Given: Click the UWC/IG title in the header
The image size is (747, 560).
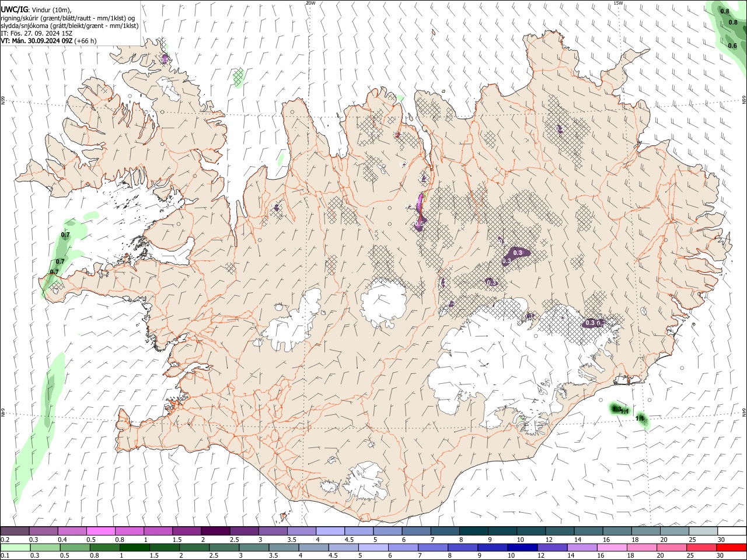Looking at the screenshot, I should click(14, 9).
